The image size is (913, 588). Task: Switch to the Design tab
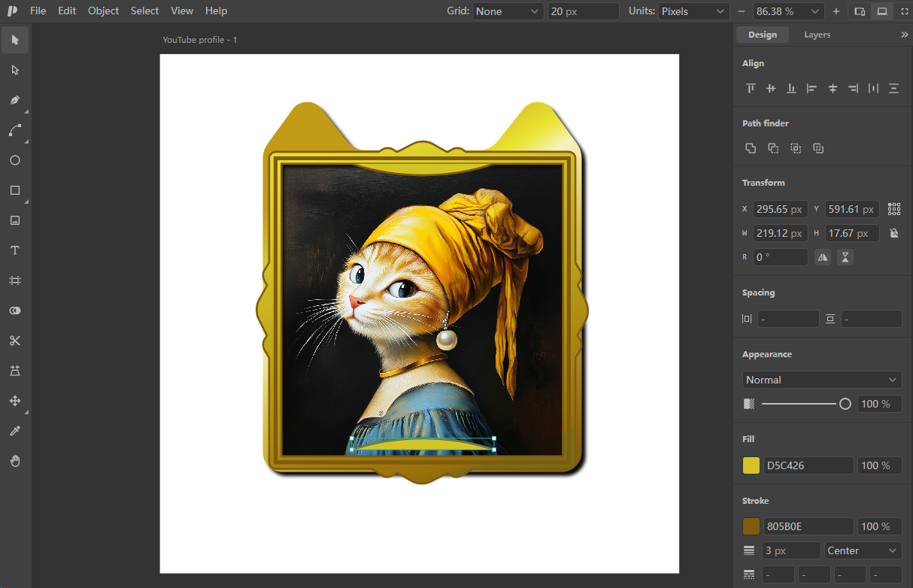(763, 35)
